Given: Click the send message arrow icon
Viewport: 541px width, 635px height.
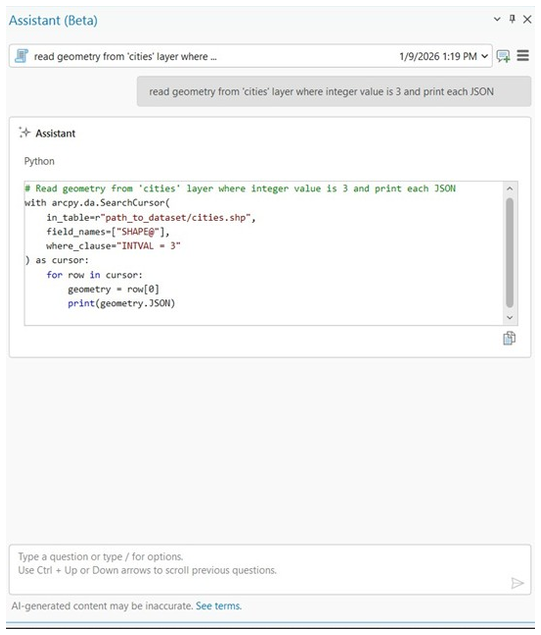Looking at the screenshot, I should pos(517,583).
